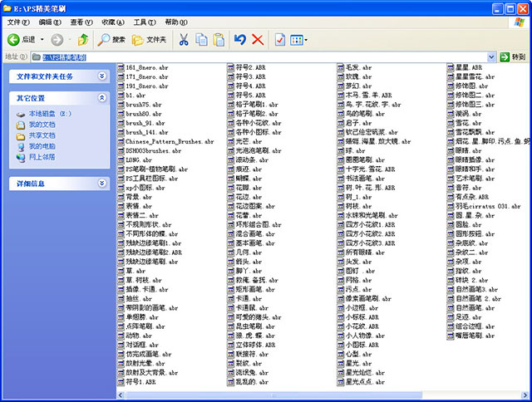Expand the 详细信息 panel

(101, 184)
